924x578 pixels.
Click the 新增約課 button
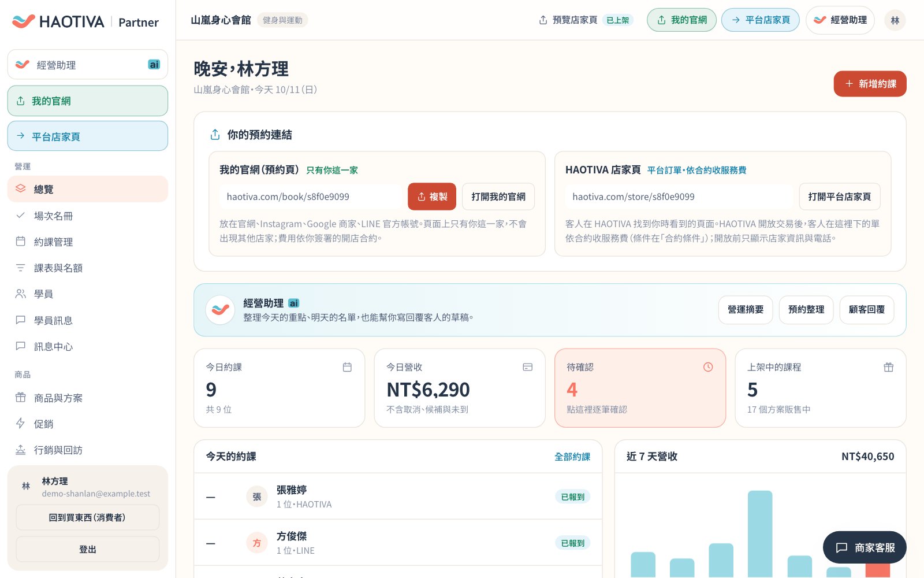coord(870,84)
